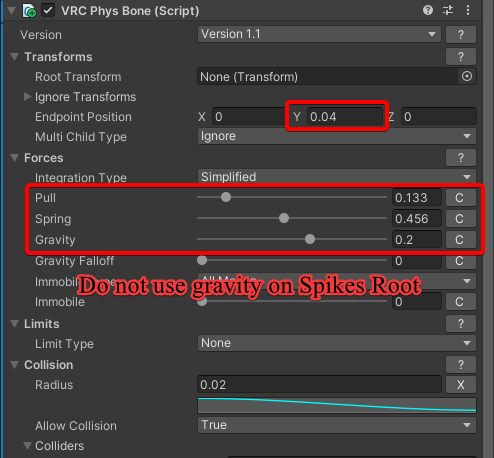Toggle the curve button for Gravity Falloff
This screenshot has height=458, width=494.
[x=461, y=261]
